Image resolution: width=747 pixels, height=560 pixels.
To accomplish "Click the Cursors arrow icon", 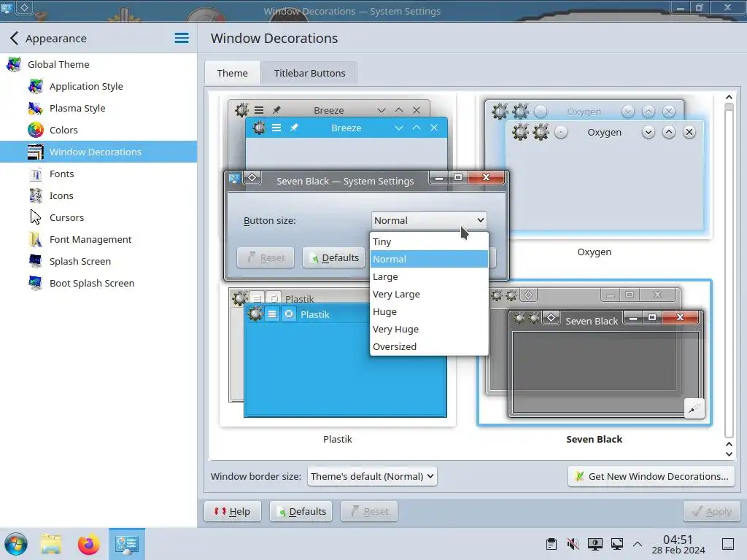I will click(x=35, y=217).
